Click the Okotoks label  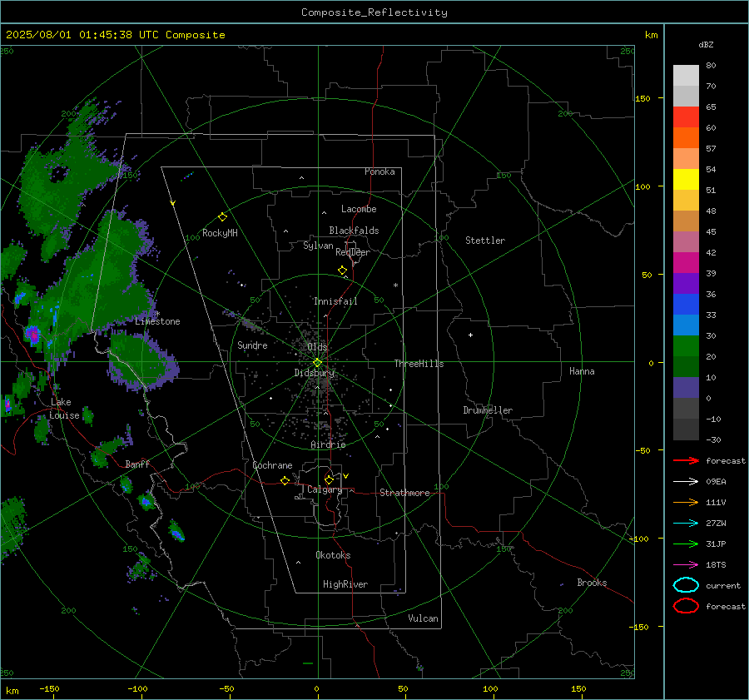pyautogui.click(x=333, y=555)
